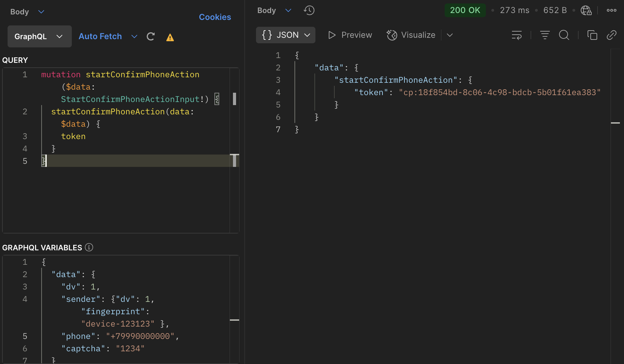Click inside the phone variable value

pyautogui.click(x=140, y=336)
